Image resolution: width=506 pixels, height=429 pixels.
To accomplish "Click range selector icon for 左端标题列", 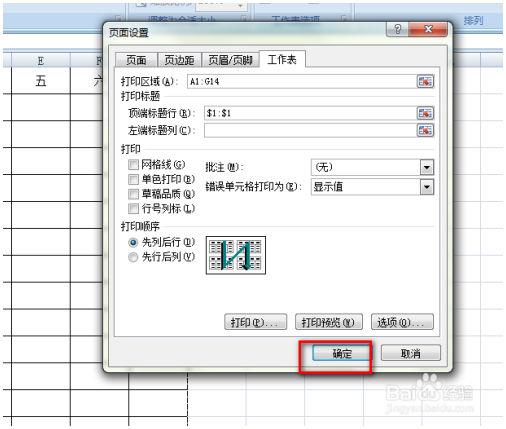I will point(425,130).
